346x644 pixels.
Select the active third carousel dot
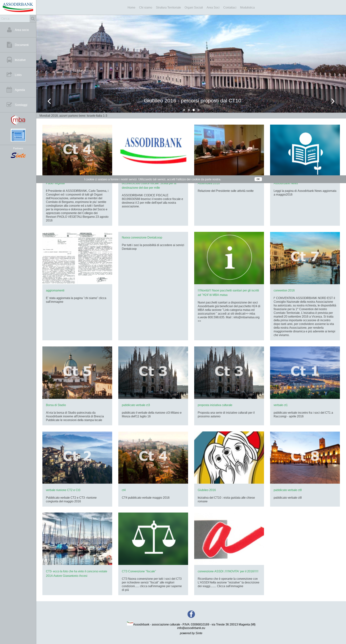(193, 110)
